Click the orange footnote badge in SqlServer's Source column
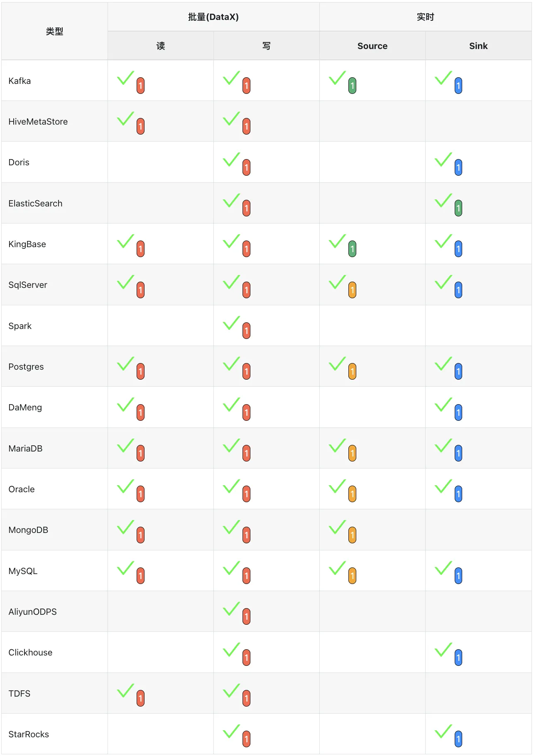 352,290
